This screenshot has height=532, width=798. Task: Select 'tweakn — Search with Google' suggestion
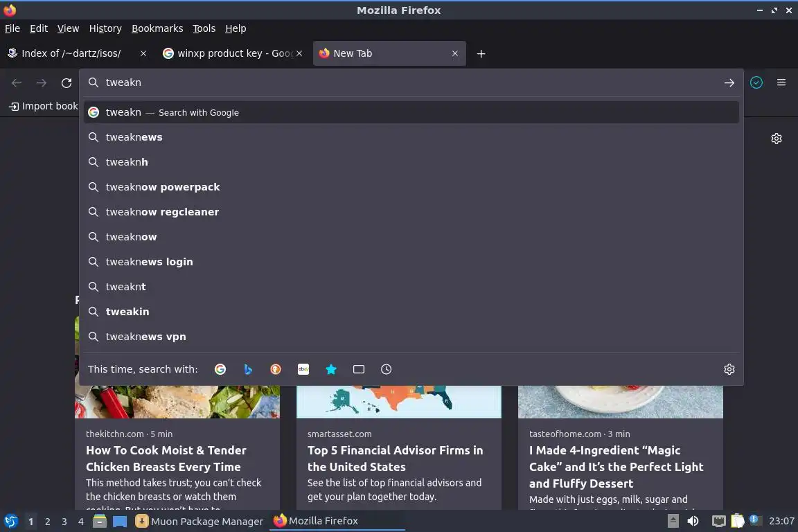[411, 112]
